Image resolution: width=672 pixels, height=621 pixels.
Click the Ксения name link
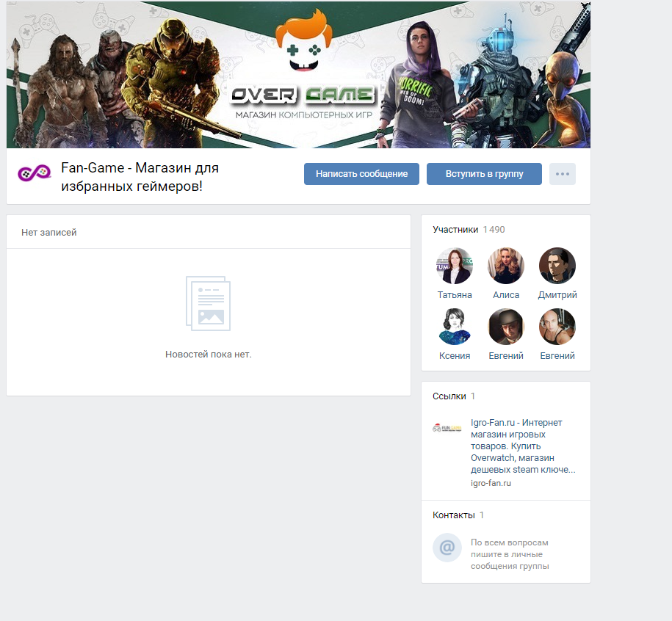[x=455, y=355]
